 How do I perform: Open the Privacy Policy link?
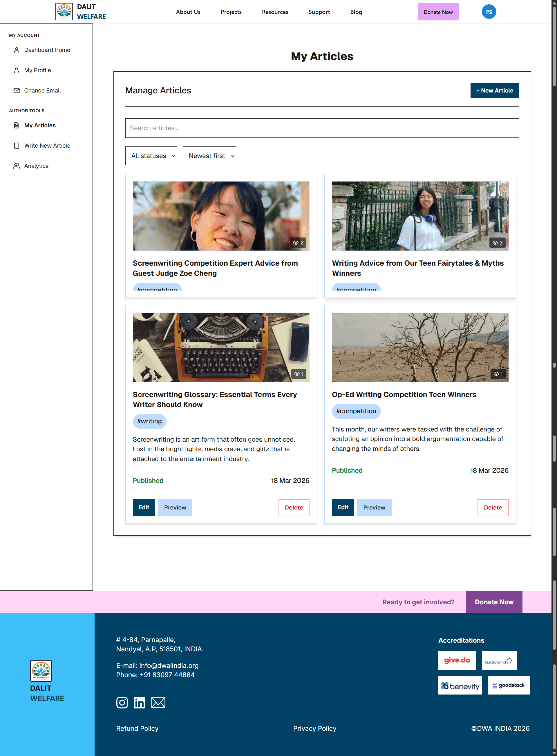[x=314, y=728]
